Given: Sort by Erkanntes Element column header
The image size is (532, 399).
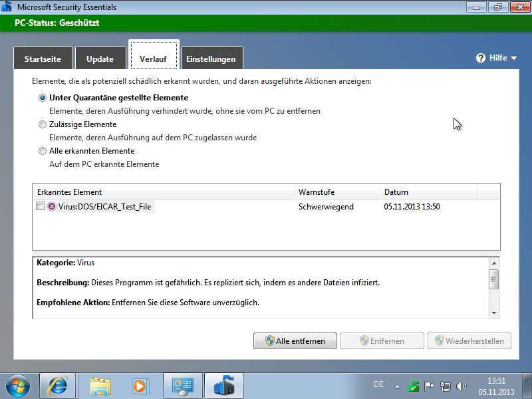Looking at the screenshot, I should click(x=164, y=192).
